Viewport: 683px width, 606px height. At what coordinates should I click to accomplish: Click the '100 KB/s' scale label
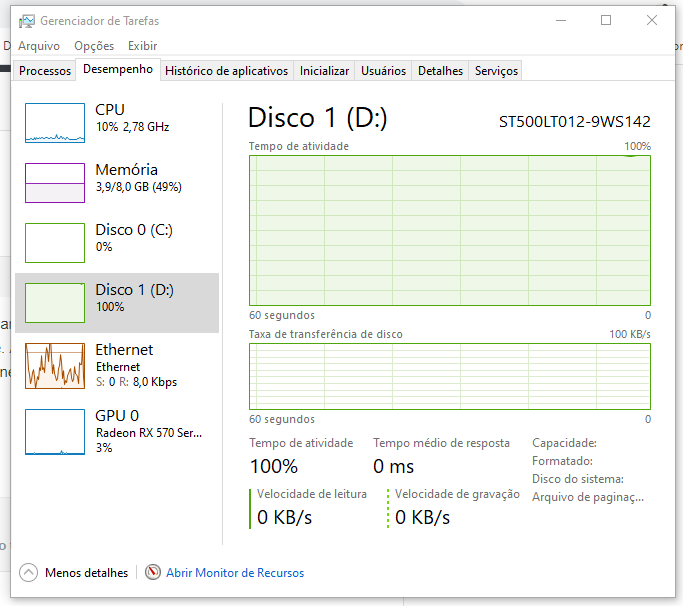(x=629, y=334)
